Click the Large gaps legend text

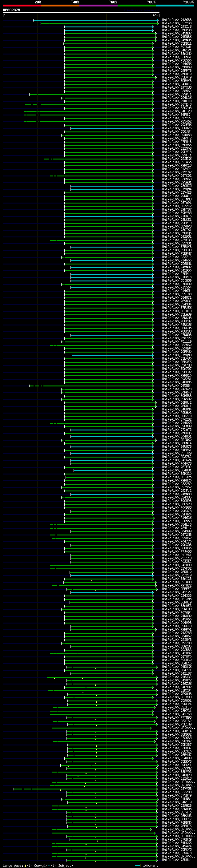coord(38,865)
